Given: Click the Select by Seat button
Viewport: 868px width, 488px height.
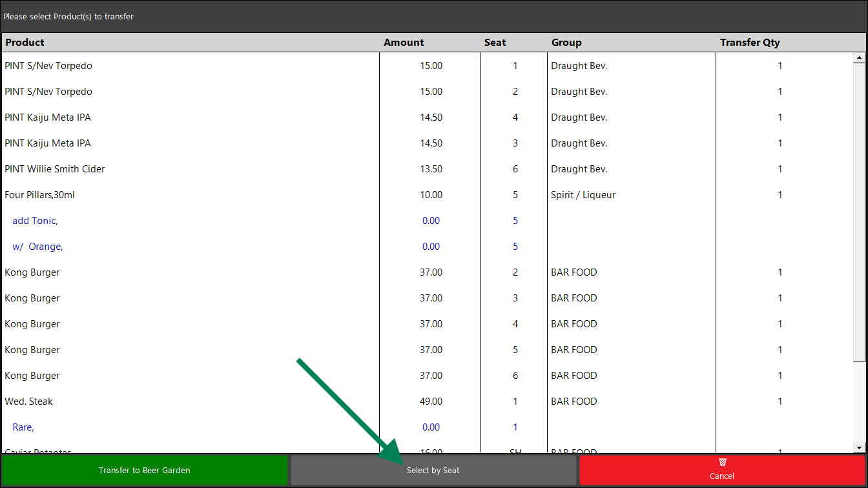Looking at the screenshot, I should click(x=433, y=471).
